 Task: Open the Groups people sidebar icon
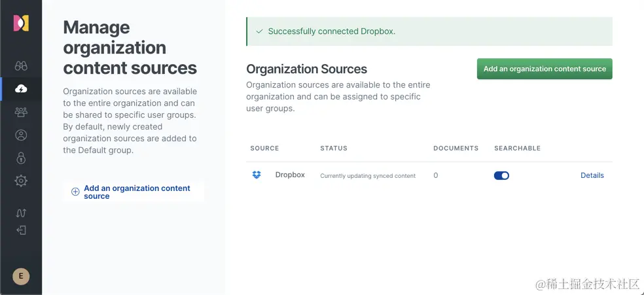[x=21, y=112]
